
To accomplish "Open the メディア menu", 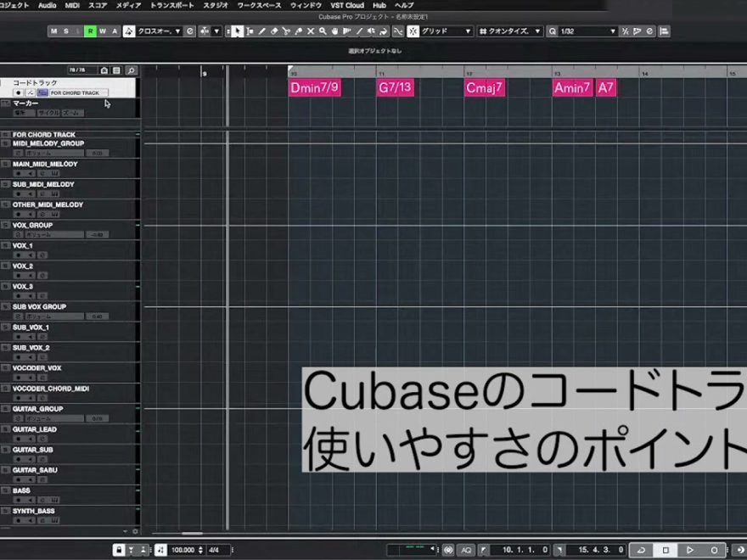I will point(129,5).
